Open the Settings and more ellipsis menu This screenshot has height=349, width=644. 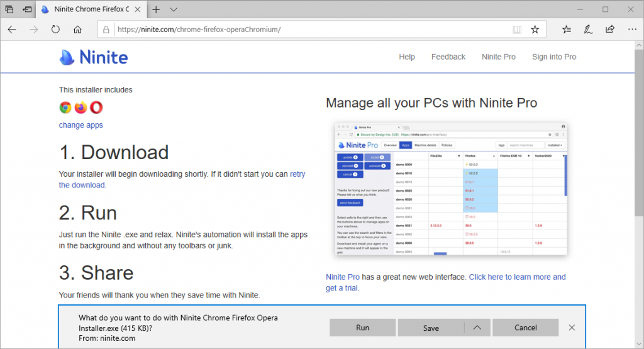pyautogui.click(x=632, y=30)
